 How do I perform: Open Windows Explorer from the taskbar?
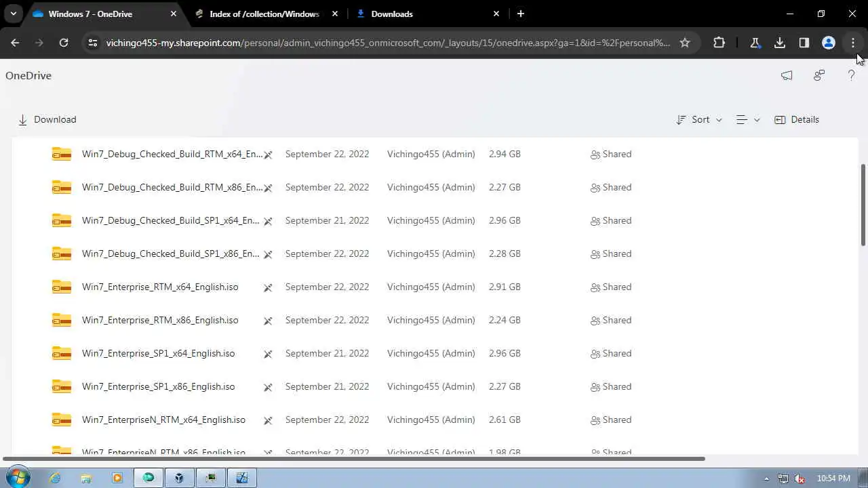click(86, 478)
